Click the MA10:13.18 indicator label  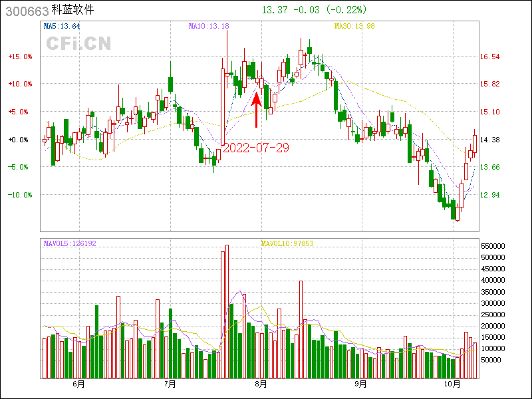click(209, 27)
